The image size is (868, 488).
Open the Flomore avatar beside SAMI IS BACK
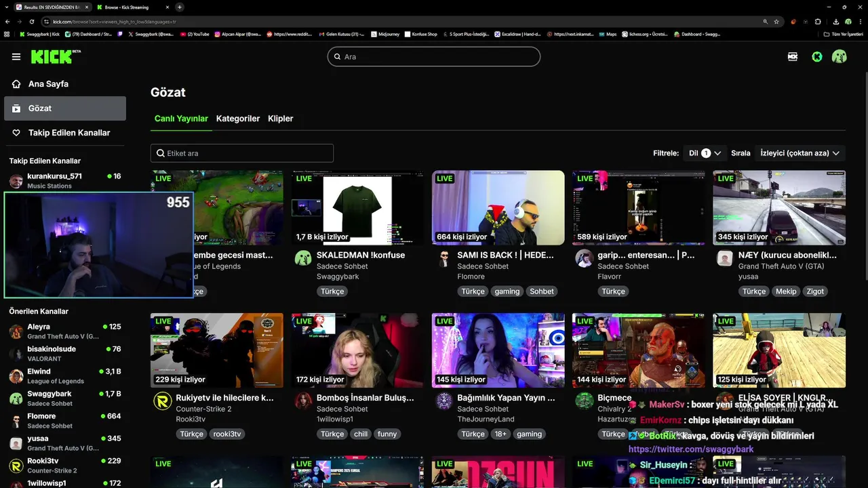pos(443,258)
